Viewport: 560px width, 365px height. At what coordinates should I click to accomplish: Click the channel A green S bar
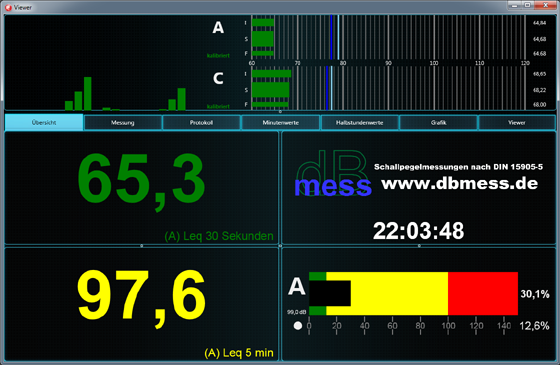coord(263,39)
